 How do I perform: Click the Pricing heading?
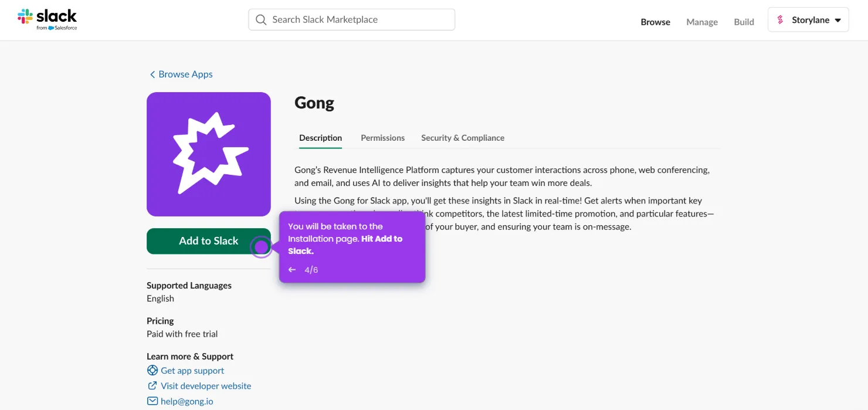click(x=160, y=321)
